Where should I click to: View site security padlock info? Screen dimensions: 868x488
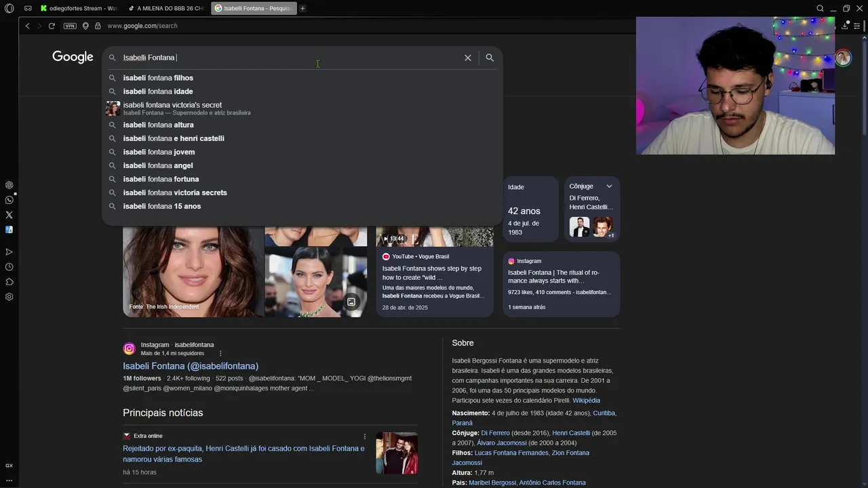[x=98, y=26]
